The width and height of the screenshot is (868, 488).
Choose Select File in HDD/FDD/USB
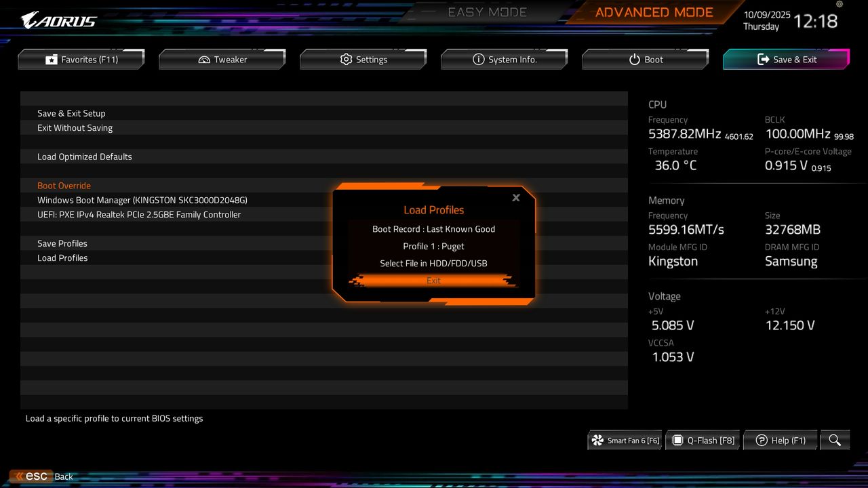pyautogui.click(x=433, y=263)
